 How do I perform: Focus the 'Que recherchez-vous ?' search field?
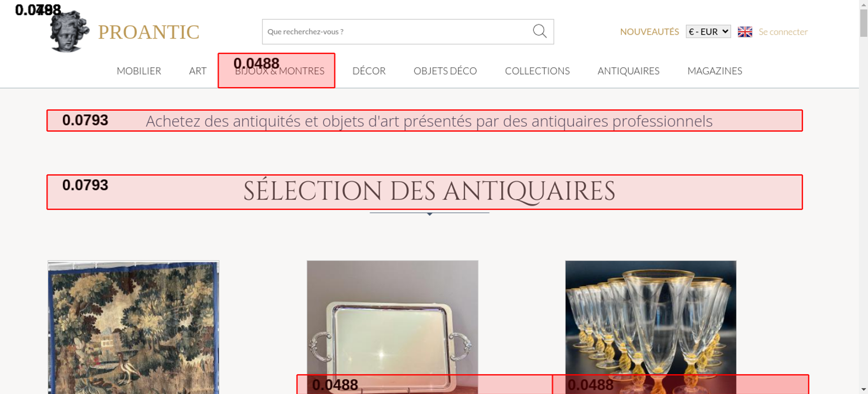395,32
